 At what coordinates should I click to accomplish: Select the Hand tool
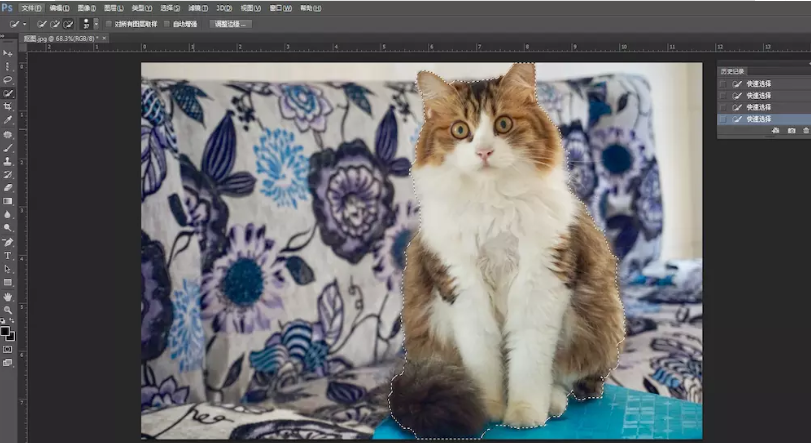[8, 296]
